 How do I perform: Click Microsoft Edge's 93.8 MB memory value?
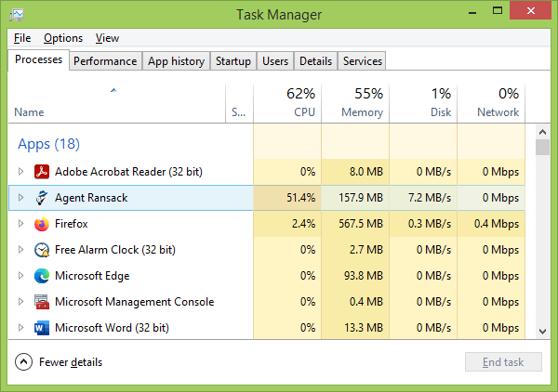point(364,276)
